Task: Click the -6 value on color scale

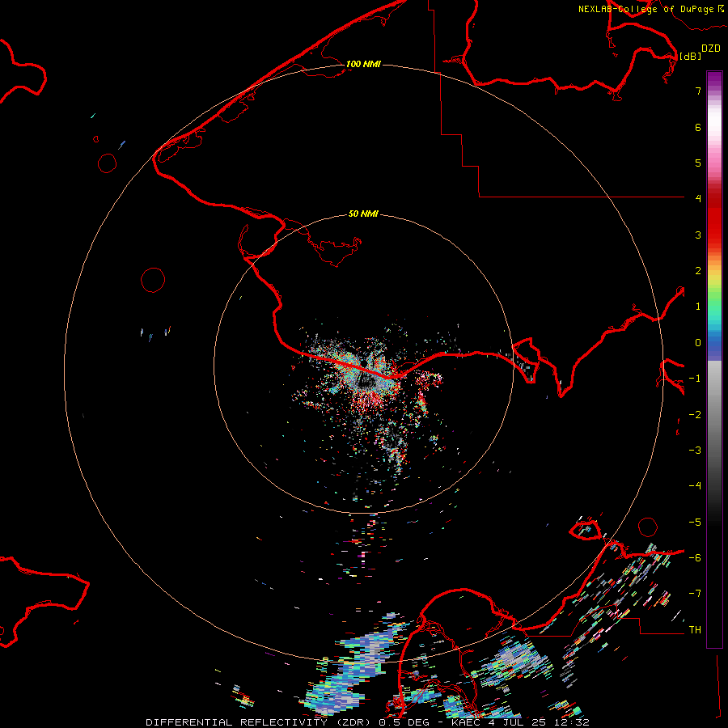Action: (695, 558)
